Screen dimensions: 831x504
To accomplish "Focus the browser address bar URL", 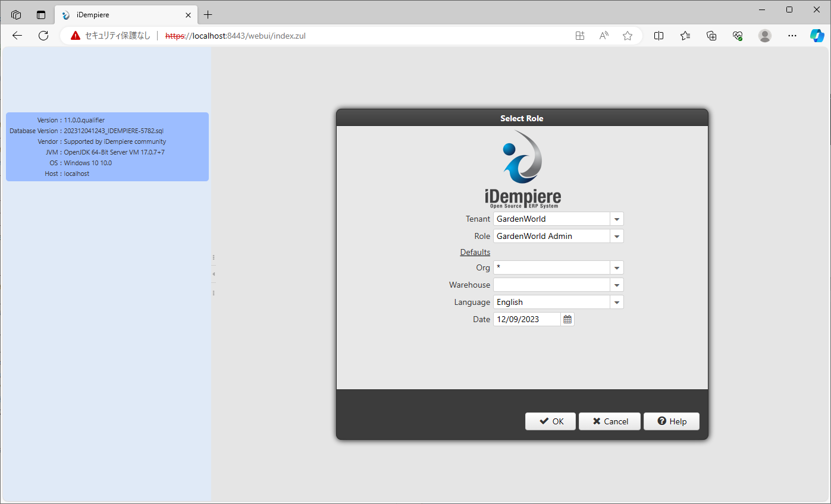I will pyautogui.click(x=236, y=36).
